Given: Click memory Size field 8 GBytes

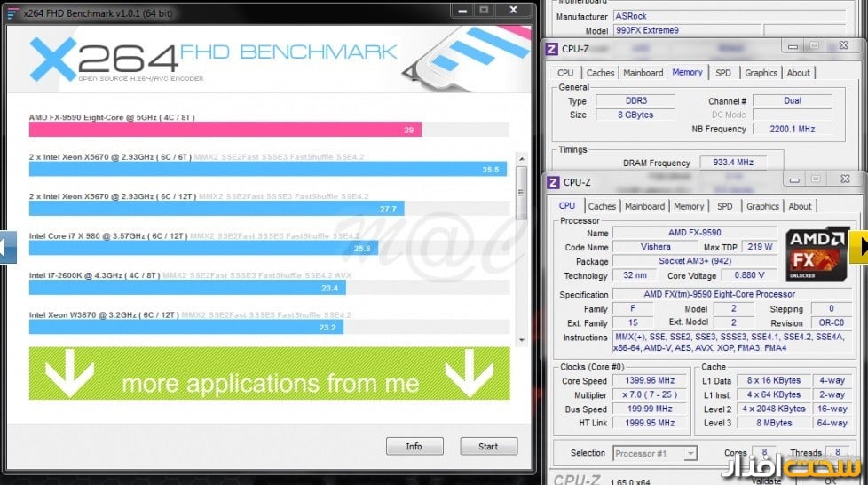Looking at the screenshot, I should tap(635, 115).
